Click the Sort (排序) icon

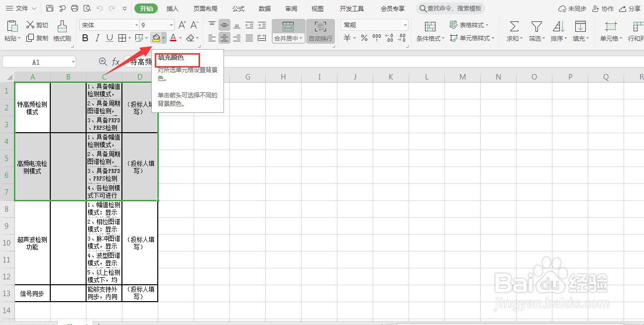point(558,27)
